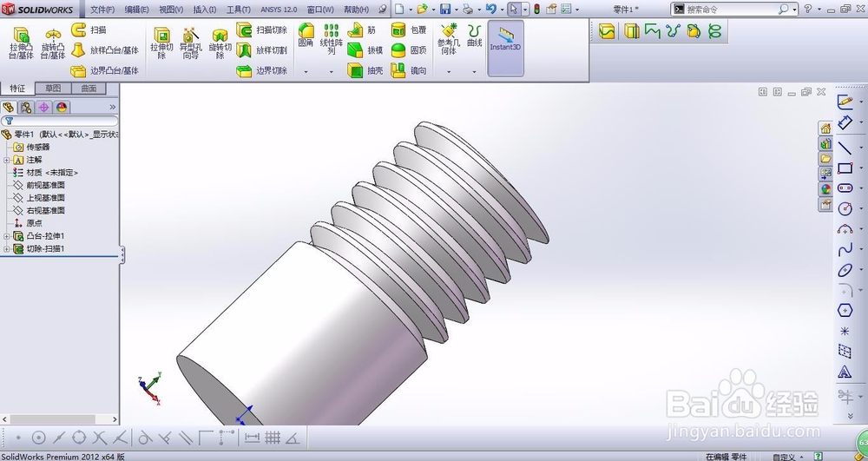Viewport: 868px width, 461px height.
Task: Expand the dropdown under 参考几何体
Action: pyautogui.click(x=449, y=71)
